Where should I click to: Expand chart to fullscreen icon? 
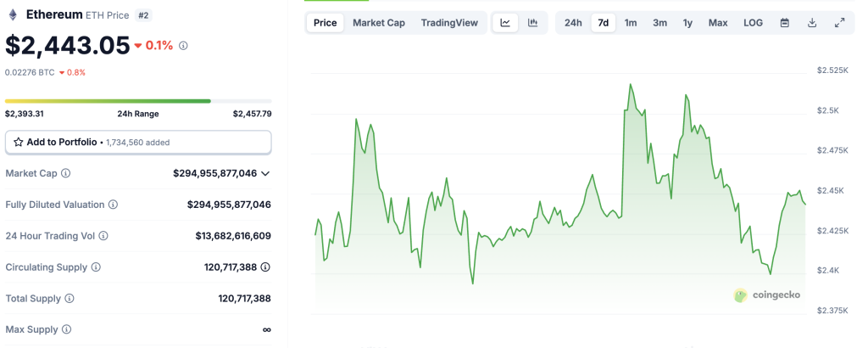pos(840,23)
